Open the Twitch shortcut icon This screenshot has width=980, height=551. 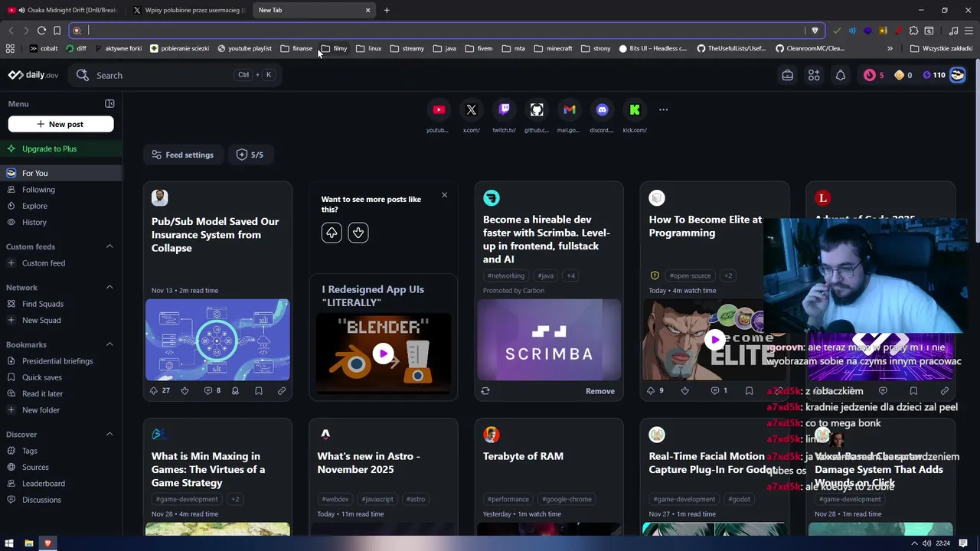coord(504,110)
